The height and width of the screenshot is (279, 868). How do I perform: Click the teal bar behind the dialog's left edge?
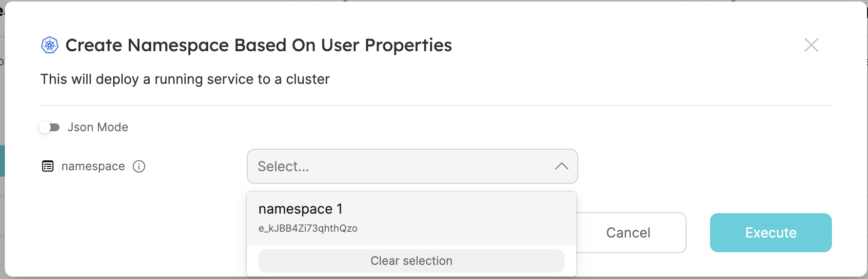(2, 160)
